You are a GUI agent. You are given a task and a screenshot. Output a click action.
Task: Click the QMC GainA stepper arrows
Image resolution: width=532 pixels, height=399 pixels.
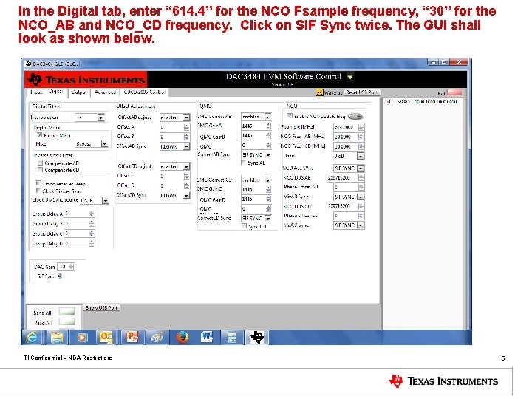click(x=268, y=126)
